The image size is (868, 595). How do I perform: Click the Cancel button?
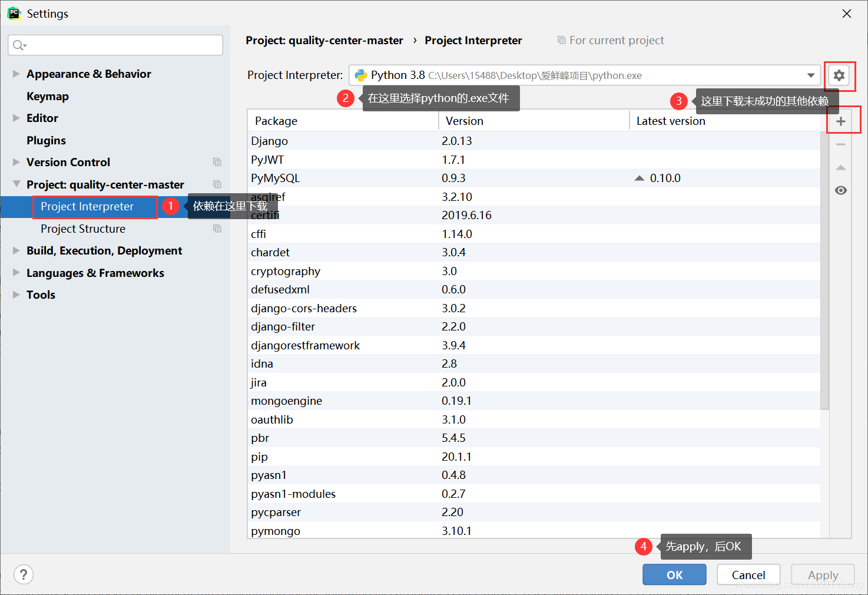coord(748,574)
